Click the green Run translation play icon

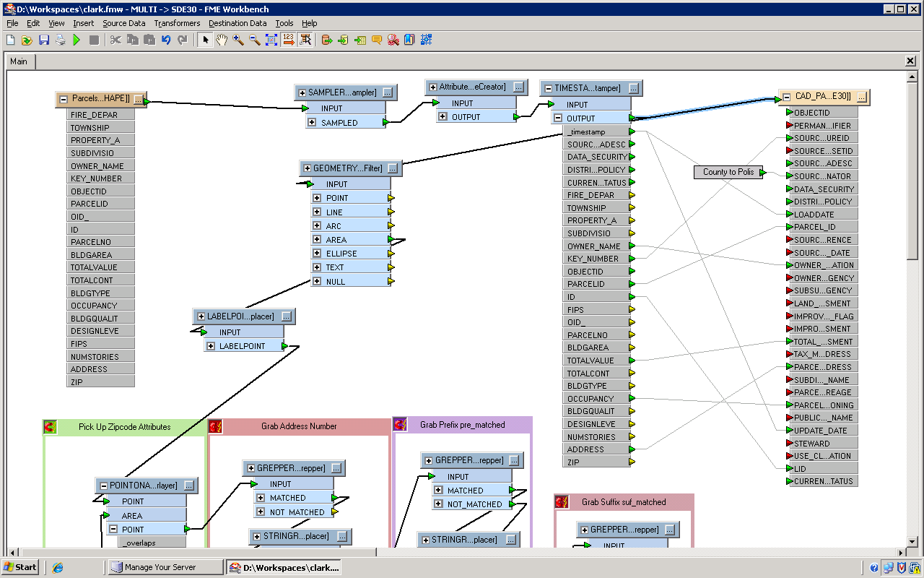(x=77, y=40)
